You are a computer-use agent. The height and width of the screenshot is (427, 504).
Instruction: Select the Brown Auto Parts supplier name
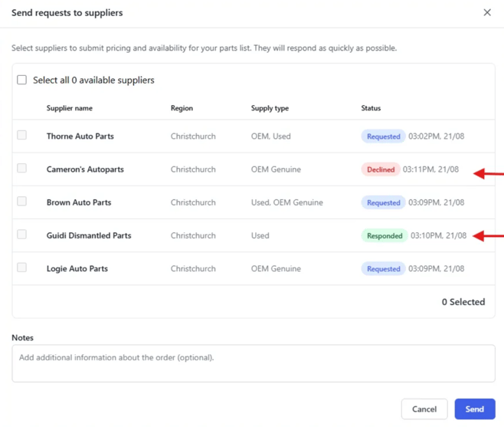point(79,202)
